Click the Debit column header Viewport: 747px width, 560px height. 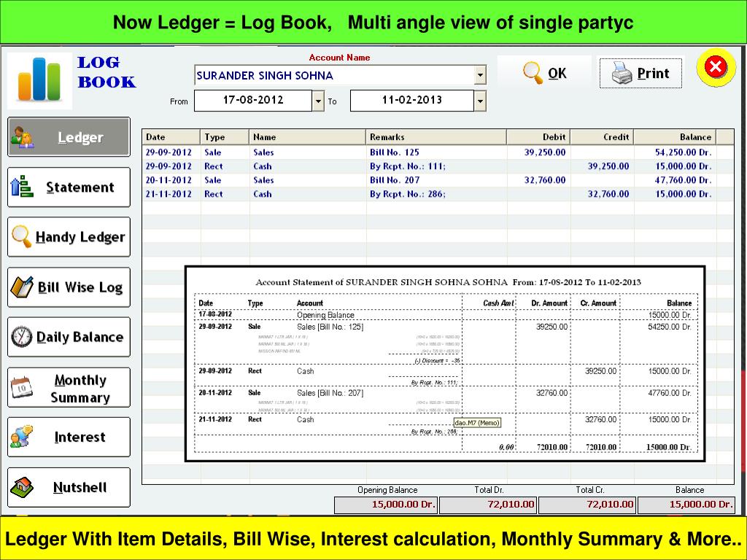point(538,136)
